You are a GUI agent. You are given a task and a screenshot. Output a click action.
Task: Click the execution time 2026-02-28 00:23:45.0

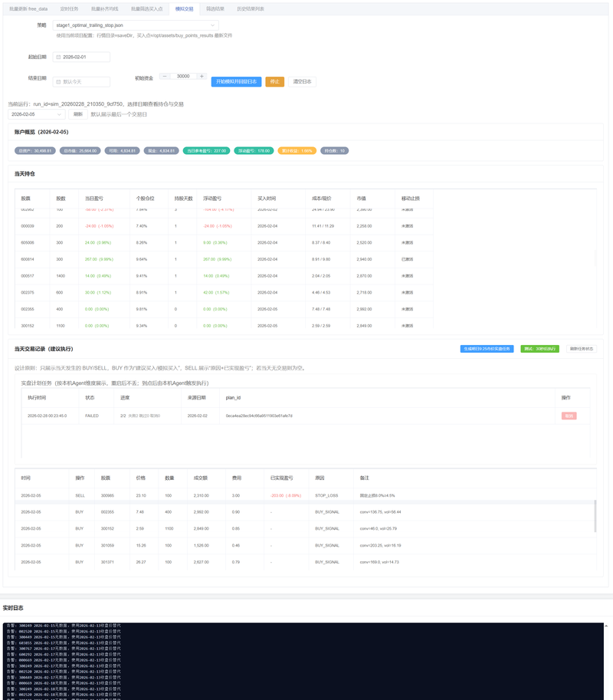(48, 416)
